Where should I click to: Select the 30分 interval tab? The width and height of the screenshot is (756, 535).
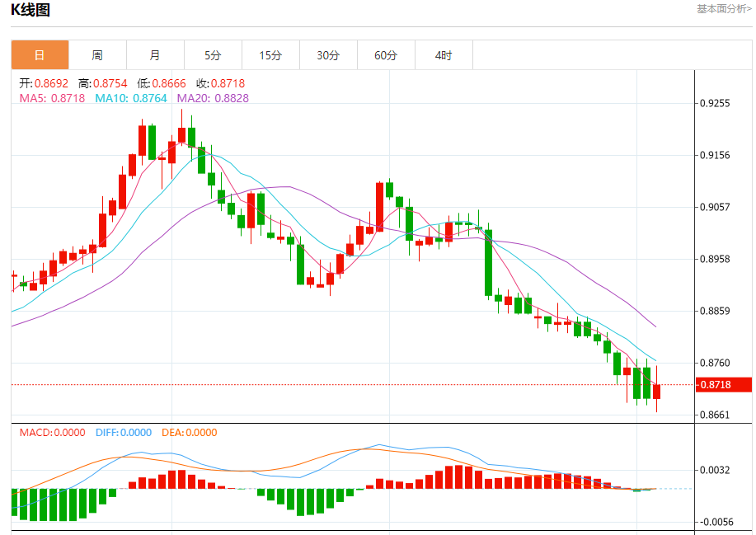coord(328,55)
